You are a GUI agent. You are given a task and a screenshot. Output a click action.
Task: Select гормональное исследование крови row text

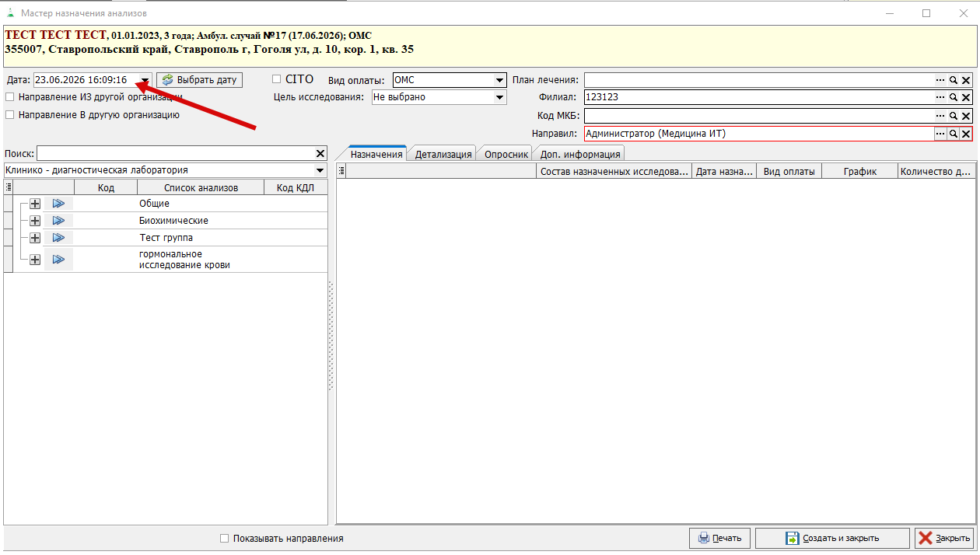pos(184,260)
